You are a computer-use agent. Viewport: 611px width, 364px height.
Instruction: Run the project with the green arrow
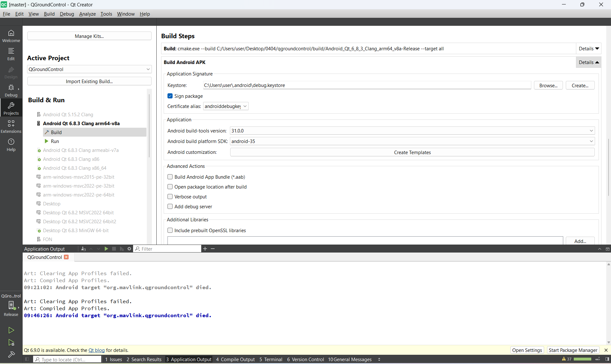coord(11,330)
